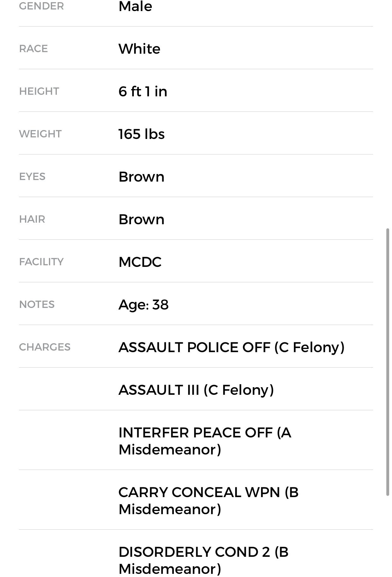Click the Brown eyes value
This screenshot has height=577, width=392.
point(141,177)
